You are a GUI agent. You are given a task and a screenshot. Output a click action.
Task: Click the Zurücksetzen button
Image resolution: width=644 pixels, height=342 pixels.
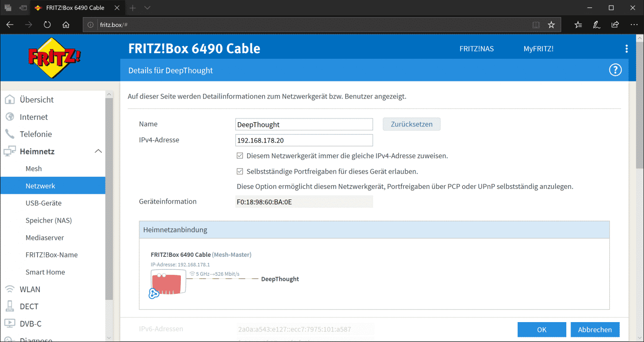tap(411, 124)
